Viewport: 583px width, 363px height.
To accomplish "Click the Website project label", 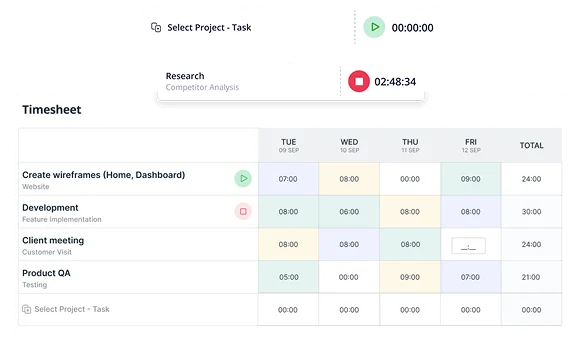I will (x=35, y=187).
